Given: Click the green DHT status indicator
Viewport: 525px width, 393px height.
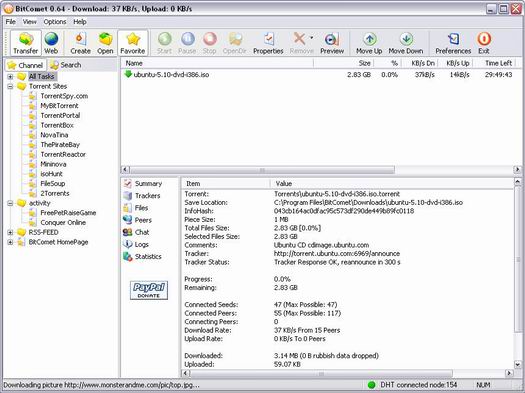Looking at the screenshot, I should (371, 385).
